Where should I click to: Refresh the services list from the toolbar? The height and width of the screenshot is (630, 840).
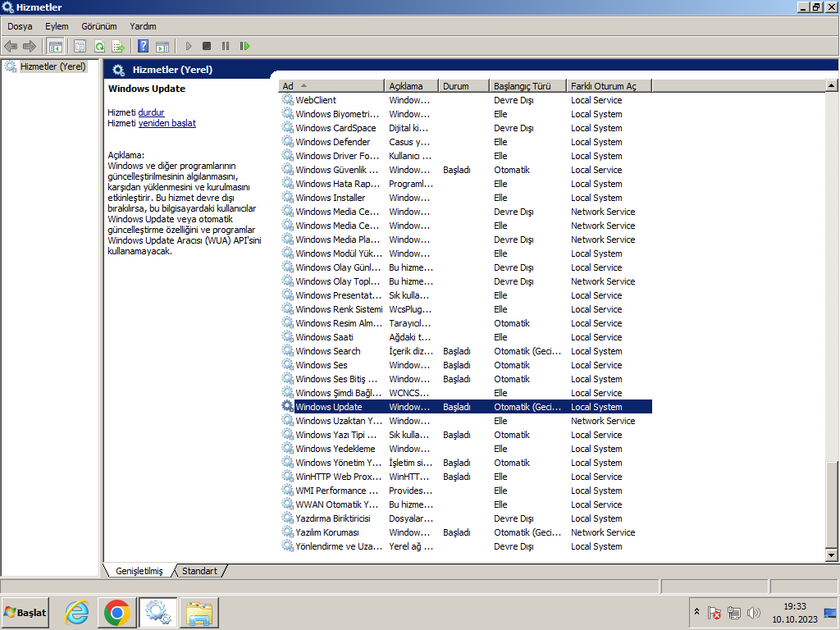click(99, 46)
